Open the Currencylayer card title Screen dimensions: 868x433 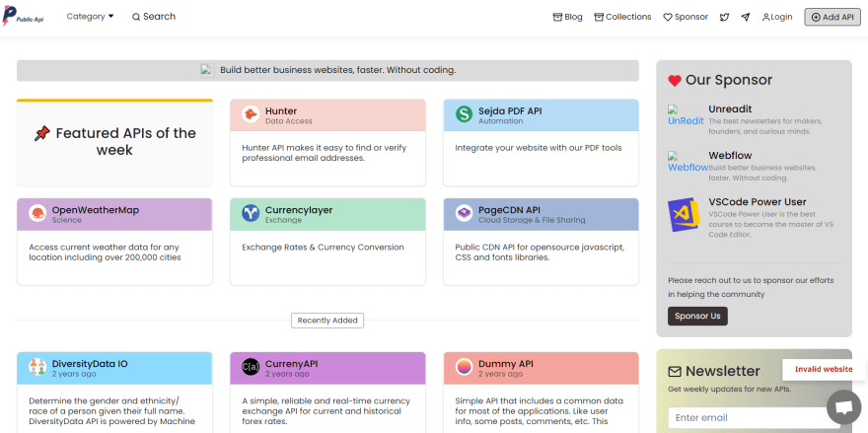tap(299, 210)
